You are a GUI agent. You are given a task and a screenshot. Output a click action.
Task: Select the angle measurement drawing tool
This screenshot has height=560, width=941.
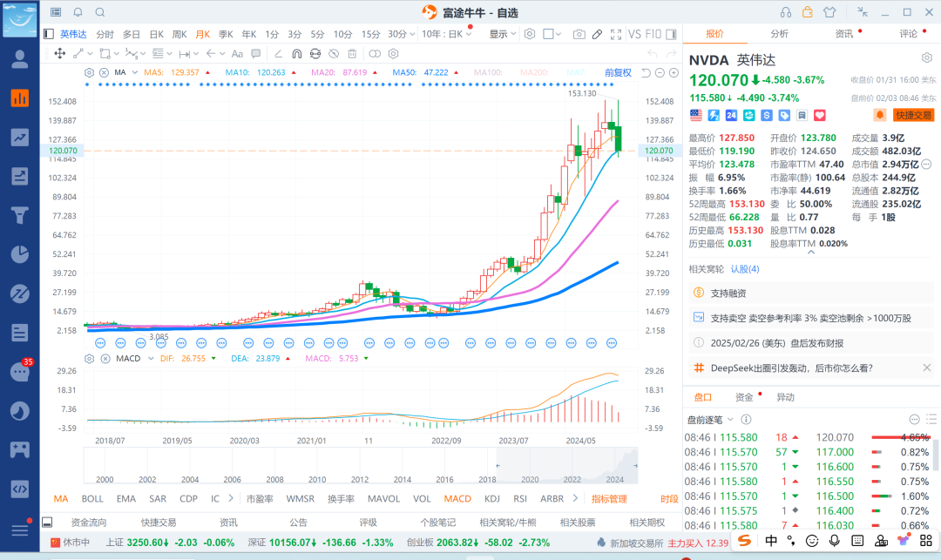coord(278,53)
